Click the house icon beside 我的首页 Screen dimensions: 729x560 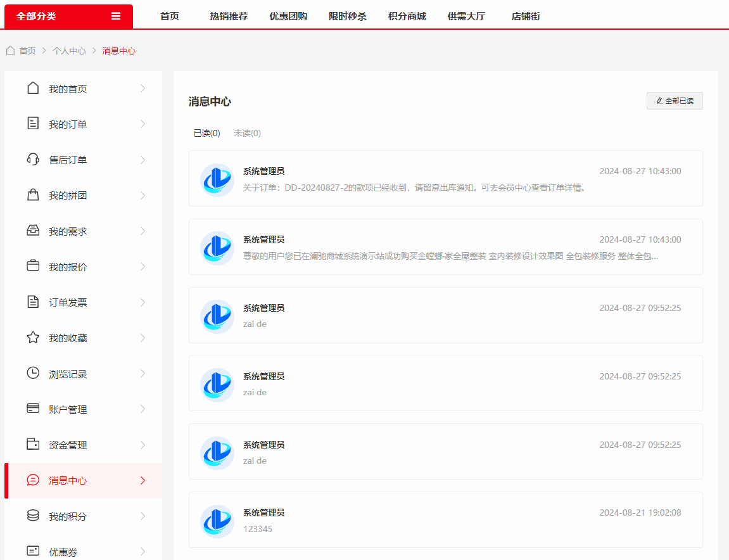pos(33,88)
